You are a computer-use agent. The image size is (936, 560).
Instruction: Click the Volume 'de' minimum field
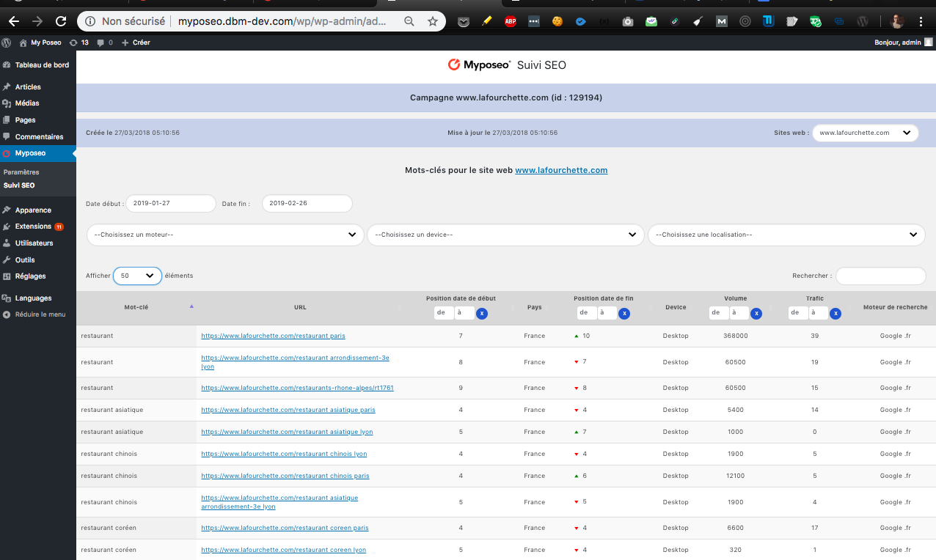click(x=718, y=313)
